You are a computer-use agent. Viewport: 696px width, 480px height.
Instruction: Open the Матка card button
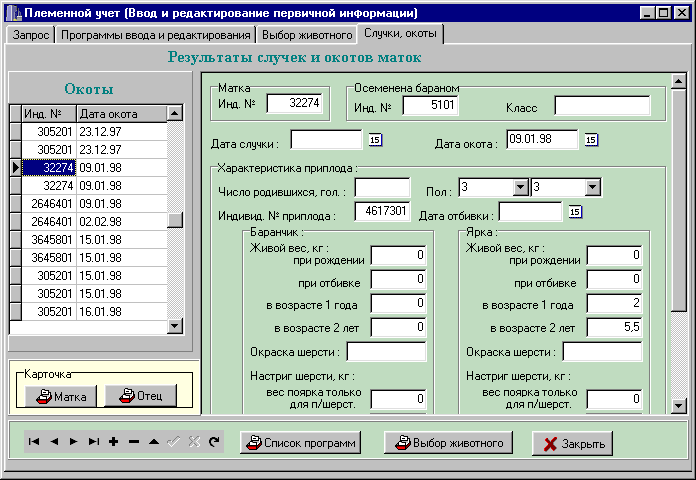[x=61, y=396]
